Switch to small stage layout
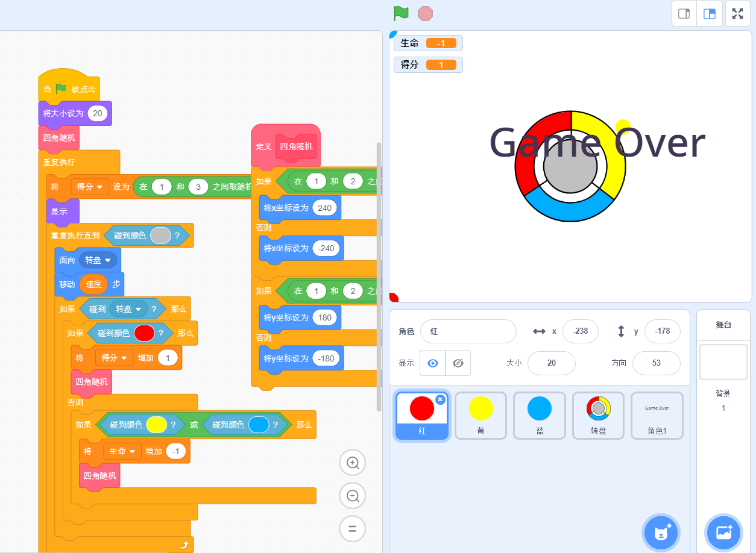Image resolution: width=756 pixels, height=553 pixels. (x=684, y=14)
